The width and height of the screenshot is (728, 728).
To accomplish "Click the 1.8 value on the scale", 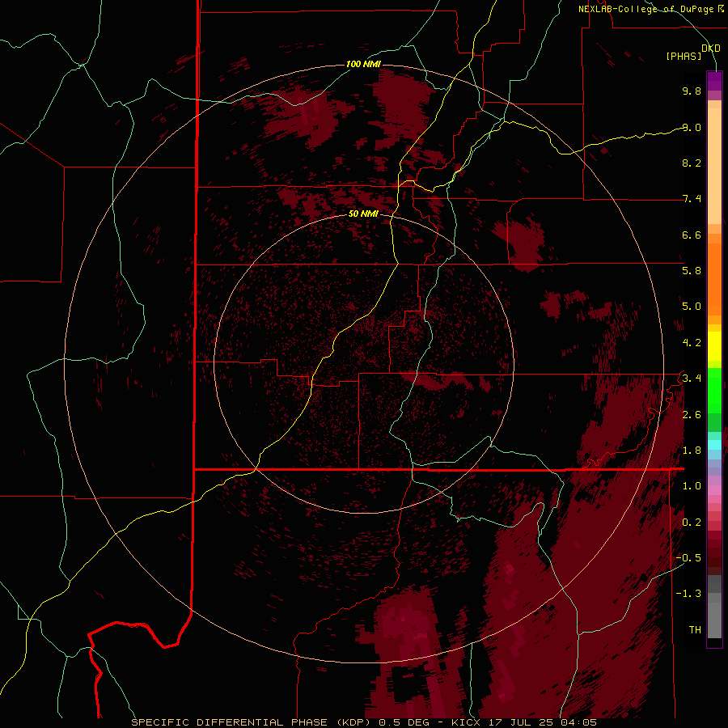I will 692,451.
